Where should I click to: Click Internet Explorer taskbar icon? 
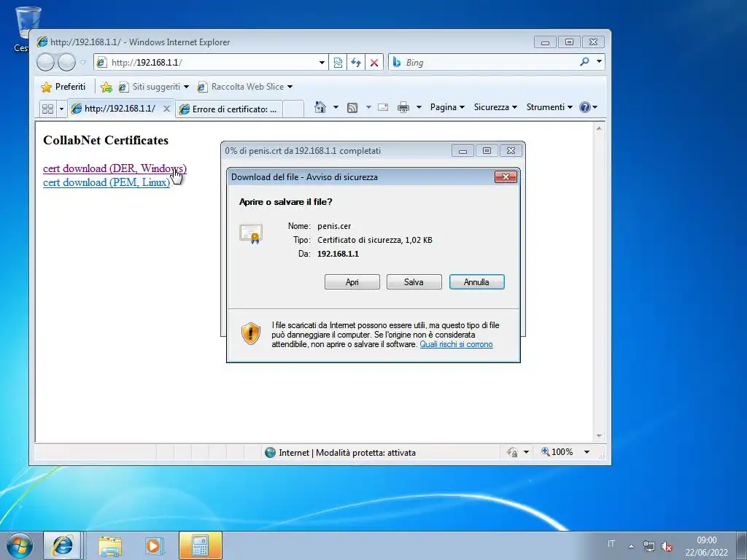[x=63, y=545]
